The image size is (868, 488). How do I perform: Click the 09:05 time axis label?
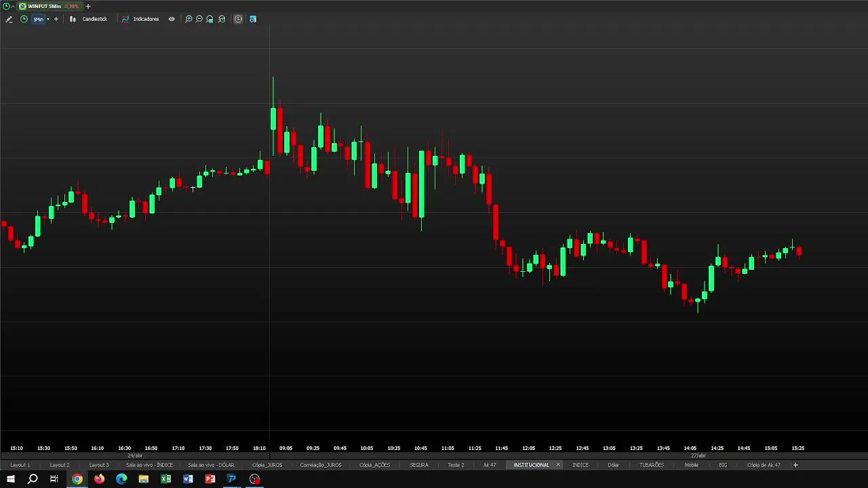[285, 448]
